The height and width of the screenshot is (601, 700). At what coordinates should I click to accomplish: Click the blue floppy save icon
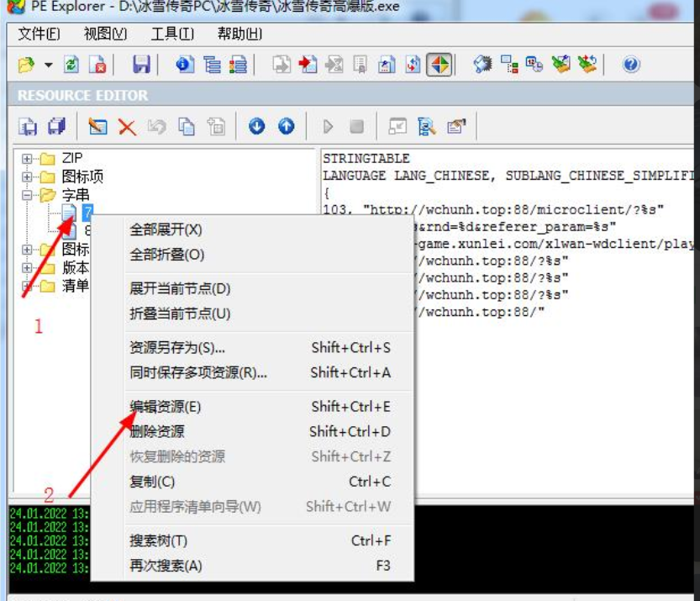[x=141, y=65]
